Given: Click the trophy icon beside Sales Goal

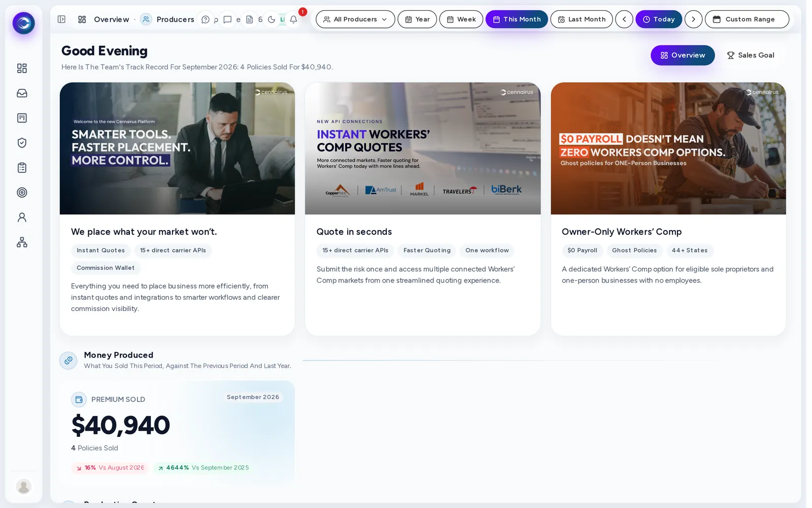Looking at the screenshot, I should point(731,55).
